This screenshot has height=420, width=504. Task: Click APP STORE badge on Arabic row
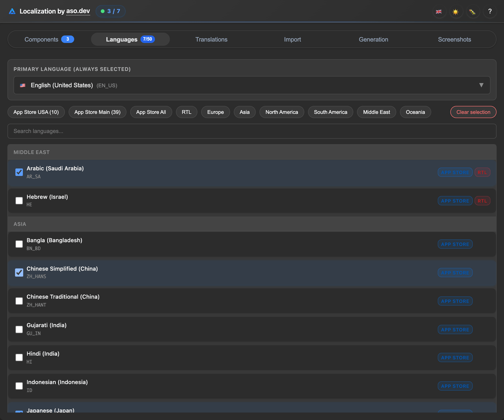point(455,172)
